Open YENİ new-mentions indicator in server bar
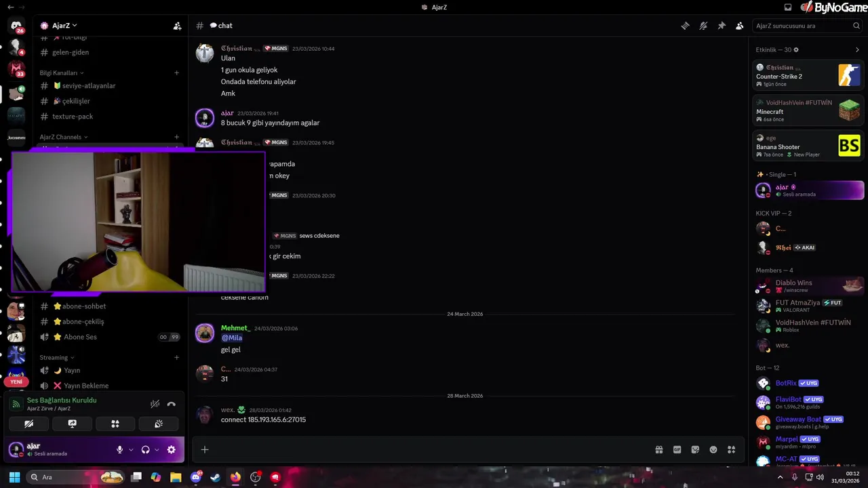This screenshot has width=868, height=488. click(16, 382)
